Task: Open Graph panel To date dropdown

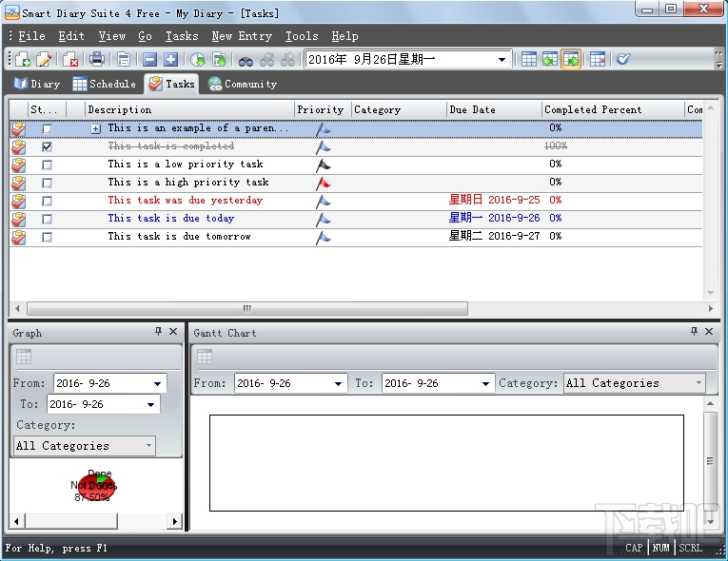Action: click(151, 404)
